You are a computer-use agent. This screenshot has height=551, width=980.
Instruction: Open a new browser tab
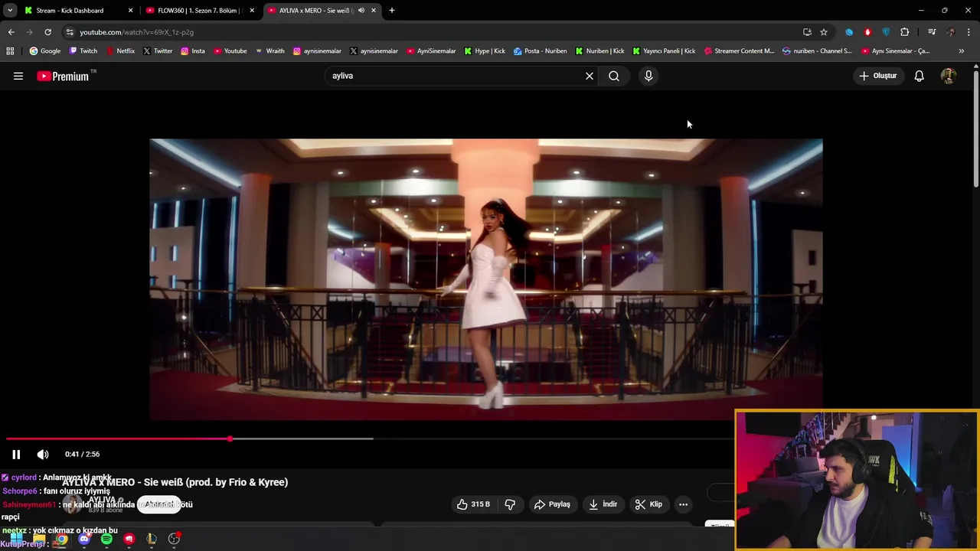(x=392, y=10)
